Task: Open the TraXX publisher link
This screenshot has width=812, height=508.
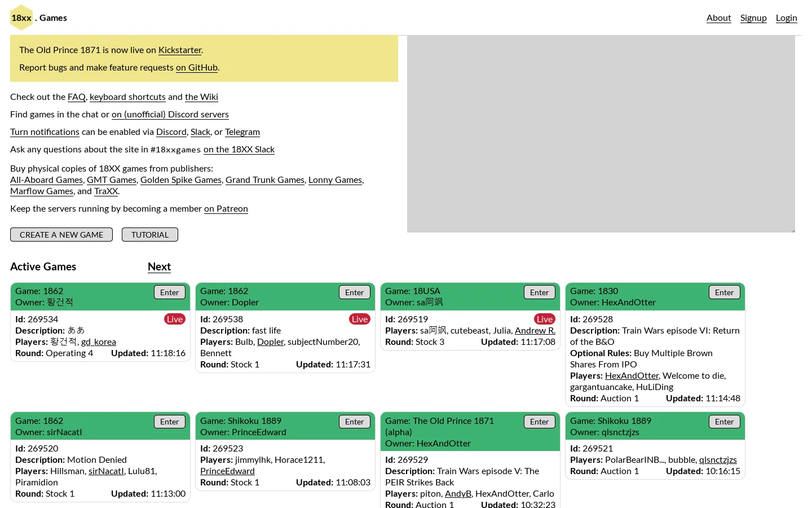Action: [x=106, y=191]
